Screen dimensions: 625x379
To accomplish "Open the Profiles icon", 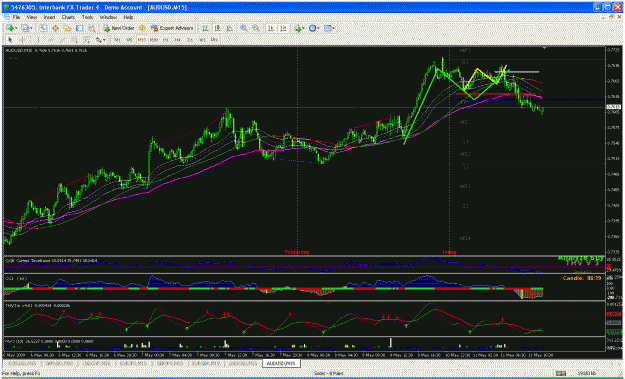I will pyautogui.click(x=26, y=28).
